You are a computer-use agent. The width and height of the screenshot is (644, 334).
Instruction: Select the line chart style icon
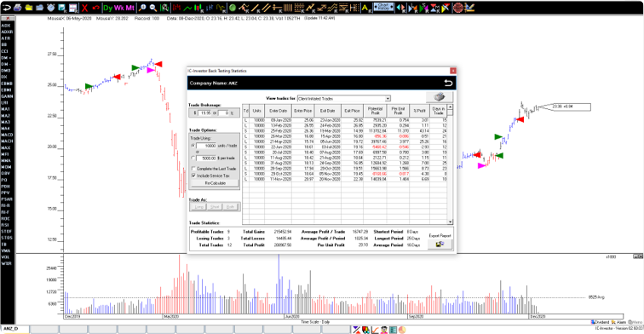(187, 8)
